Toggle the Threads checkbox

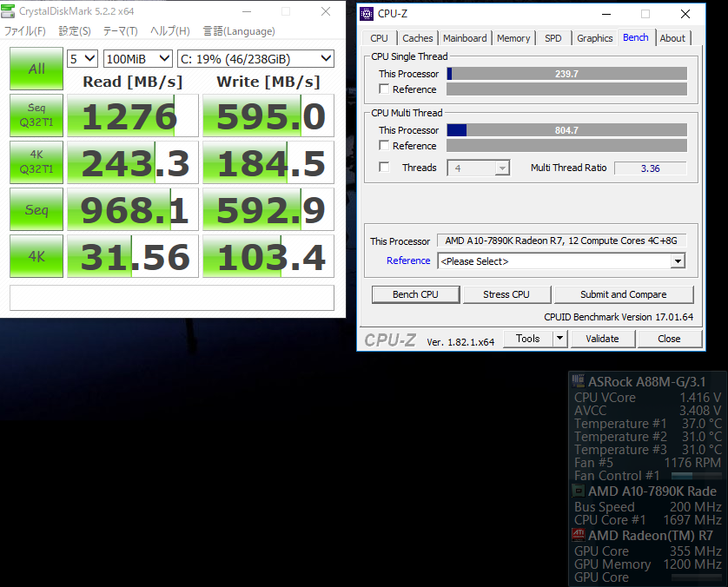coord(384,167)
